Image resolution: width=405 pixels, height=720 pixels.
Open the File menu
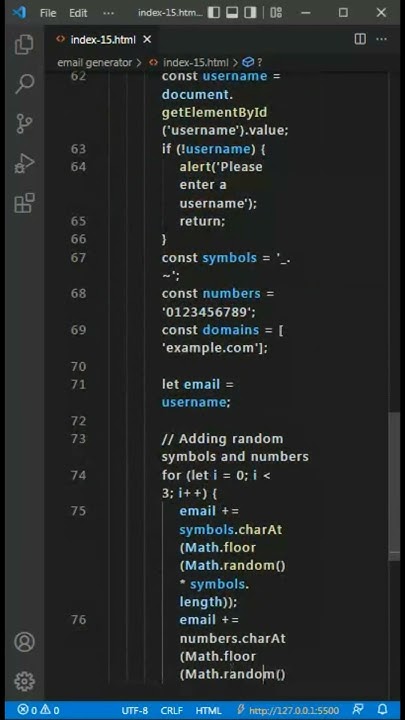48,13
